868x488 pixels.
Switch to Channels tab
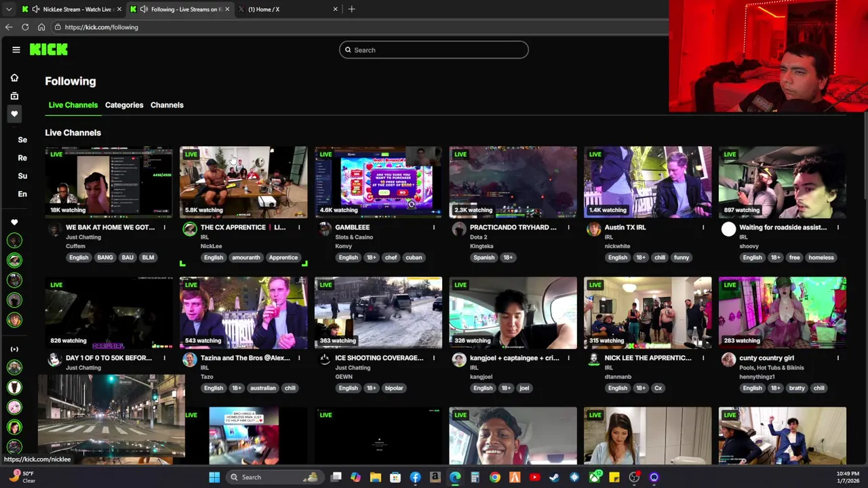[167, 105]
